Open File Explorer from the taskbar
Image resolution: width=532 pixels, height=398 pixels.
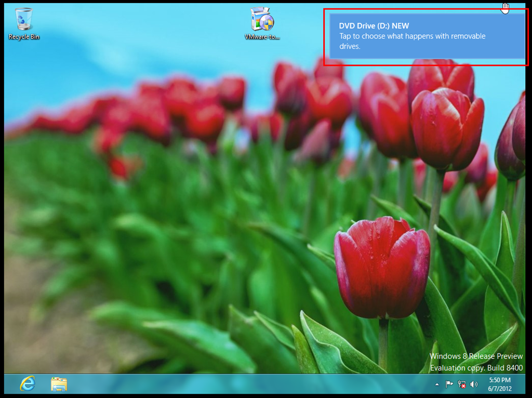59,384
